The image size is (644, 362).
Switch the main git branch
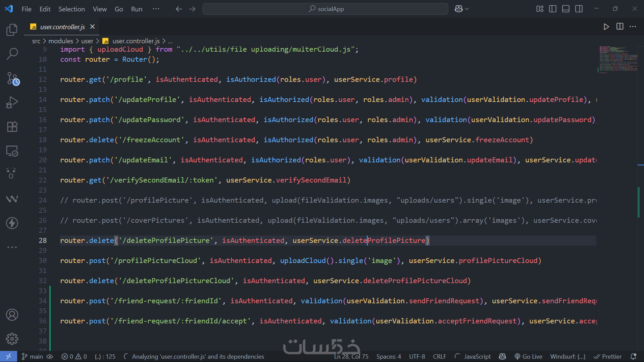(x=32, y=356)
